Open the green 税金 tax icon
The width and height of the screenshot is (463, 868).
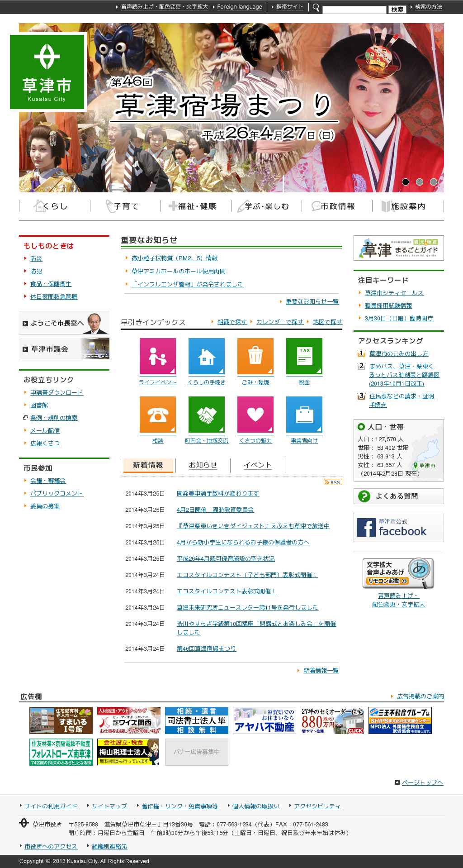[304, 356]
